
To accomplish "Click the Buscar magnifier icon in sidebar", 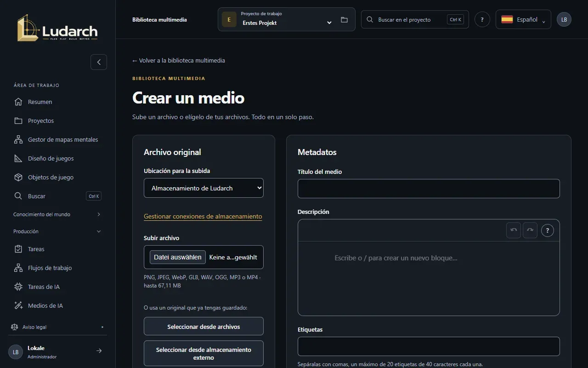I will pyautogui.click(x=18, y=196).
